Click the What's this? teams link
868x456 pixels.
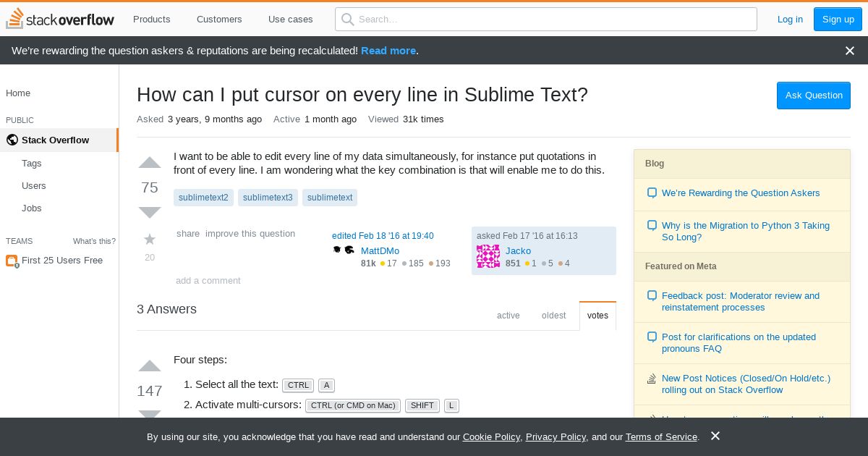pyautogui.click(x=94, y=241)
